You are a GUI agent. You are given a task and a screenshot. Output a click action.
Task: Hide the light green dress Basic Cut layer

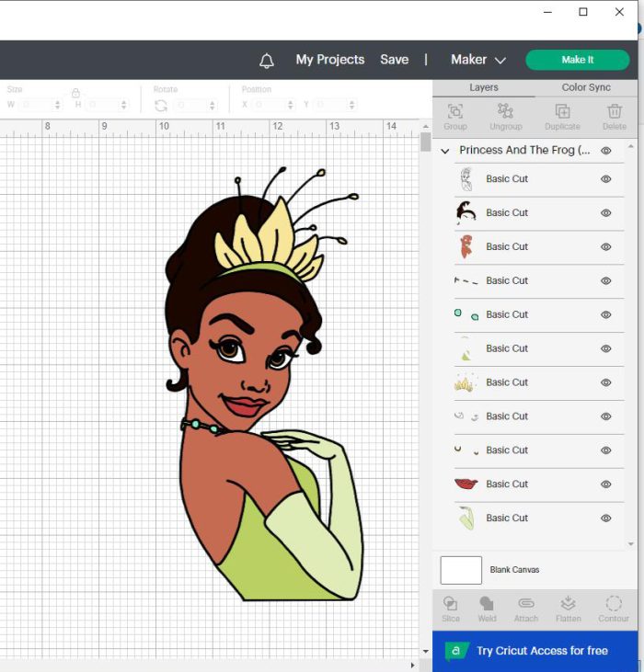tap(606, 348)
